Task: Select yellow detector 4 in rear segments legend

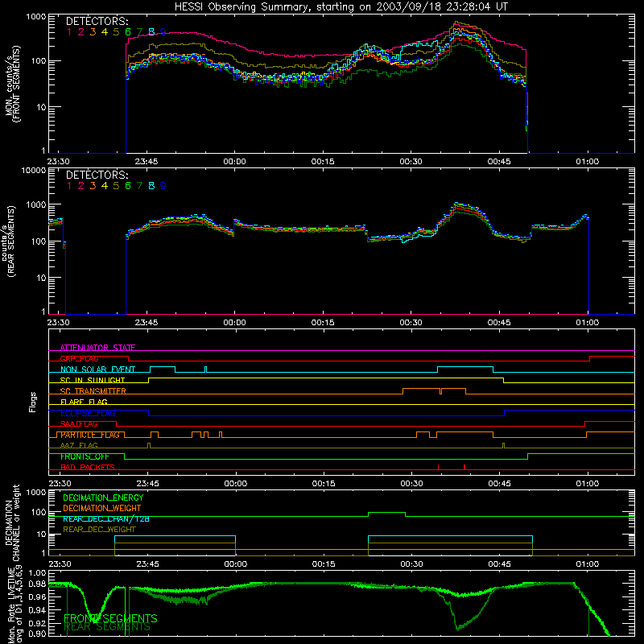Action: (105, 186)
